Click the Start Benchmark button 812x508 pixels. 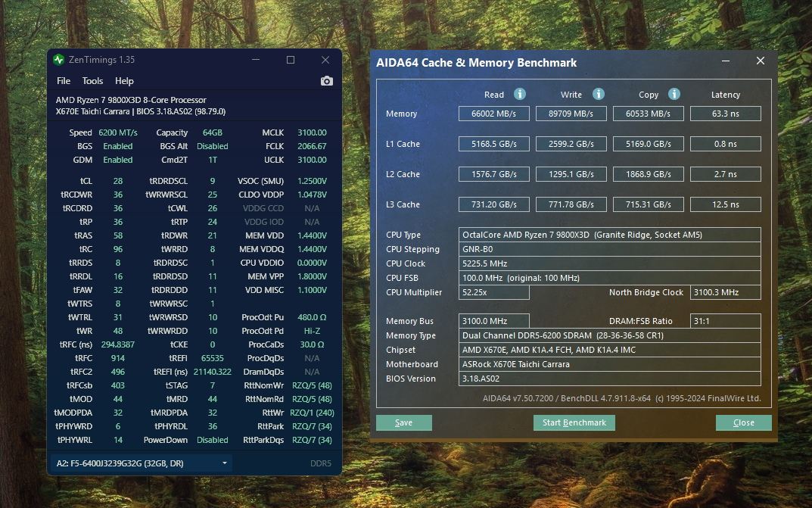pos(574,422)
